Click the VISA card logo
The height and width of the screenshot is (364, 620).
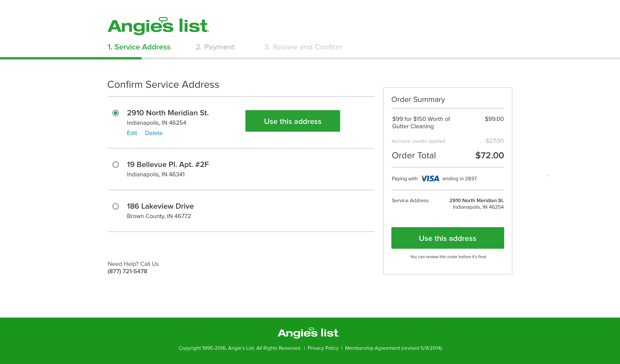[430, 179]
